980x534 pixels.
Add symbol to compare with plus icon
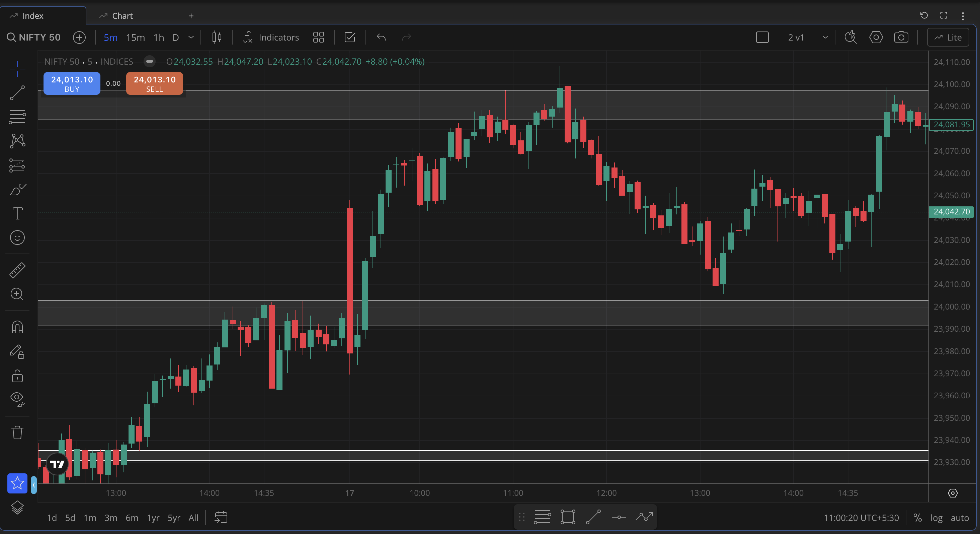point(79,37)
